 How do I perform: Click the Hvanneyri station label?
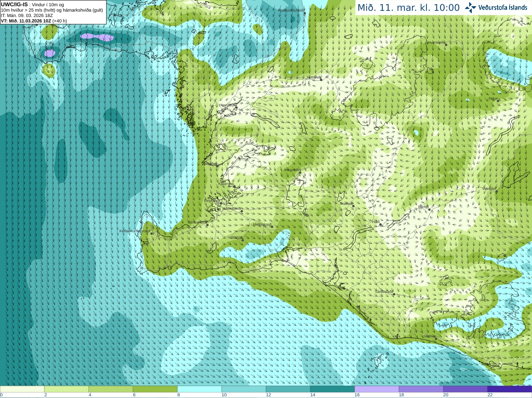pyautogui.click(x=227, y=105)
